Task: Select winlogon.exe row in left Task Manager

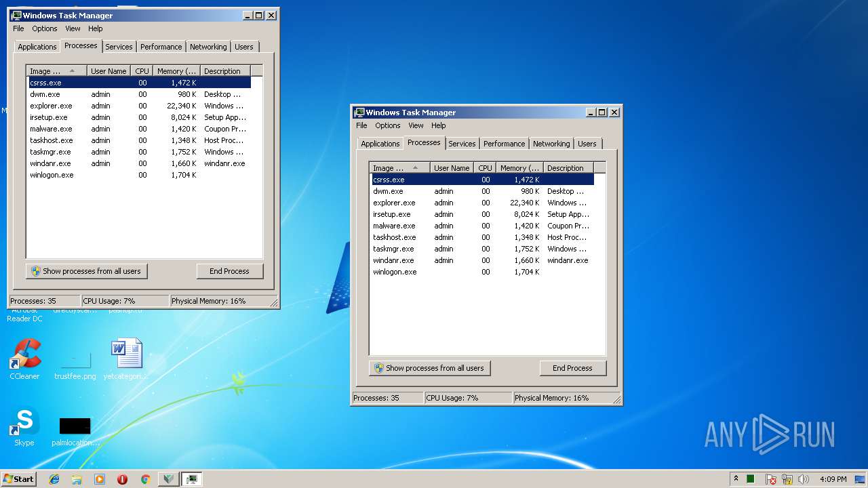Action: point(139,175)
